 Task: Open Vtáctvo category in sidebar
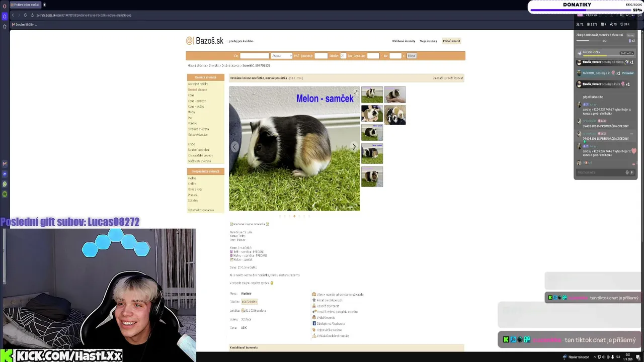tap(193, 123)
